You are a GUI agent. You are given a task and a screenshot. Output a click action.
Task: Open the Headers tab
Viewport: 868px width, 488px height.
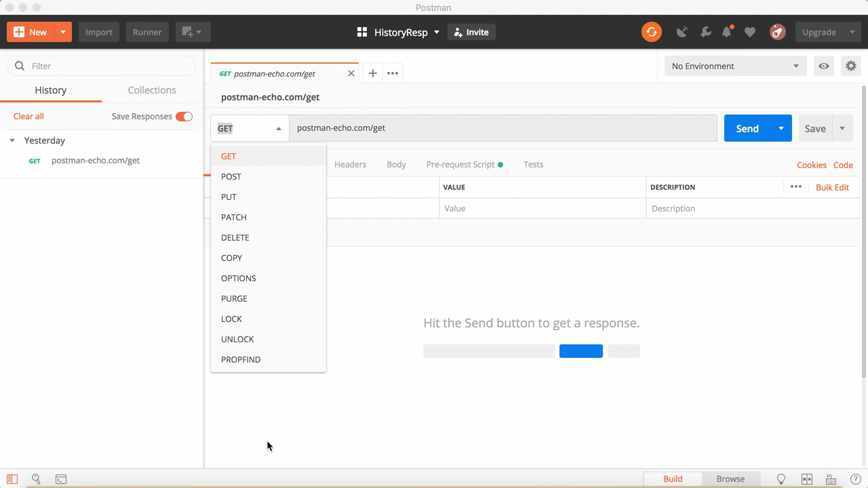pyautogui.click(x=350, y=164)
